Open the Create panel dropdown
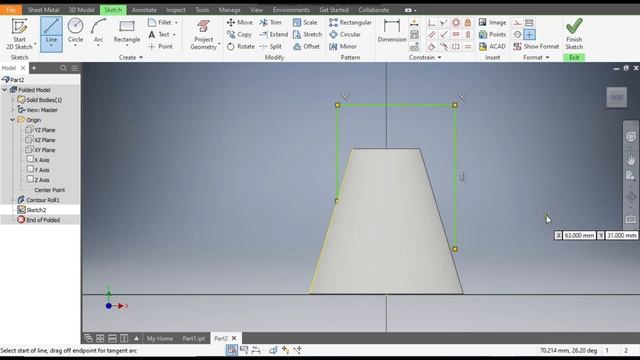The image size is (640, 360). [131, 58]
